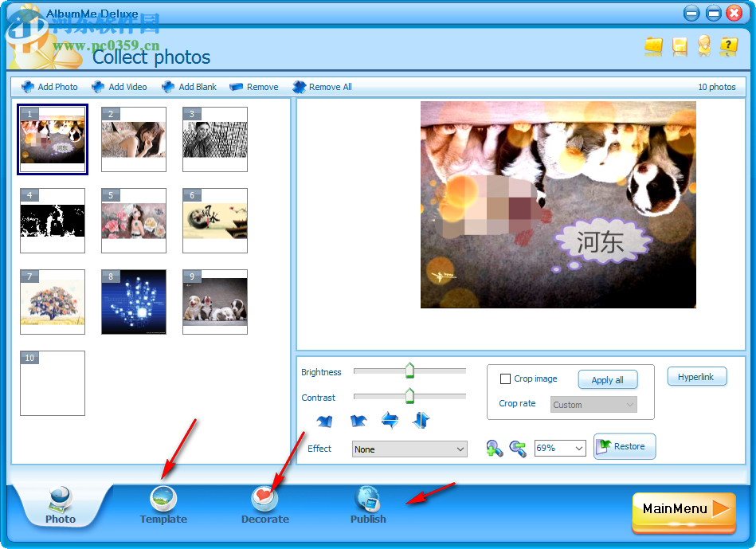
Task: Go to the Publish step
Action: (368, 506)
